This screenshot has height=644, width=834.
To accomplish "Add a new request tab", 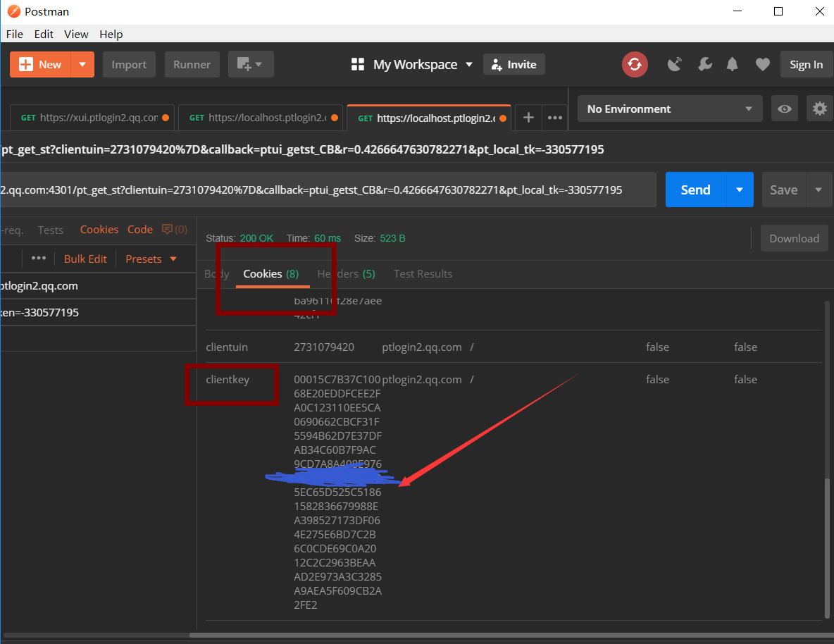I will [528, 118].
